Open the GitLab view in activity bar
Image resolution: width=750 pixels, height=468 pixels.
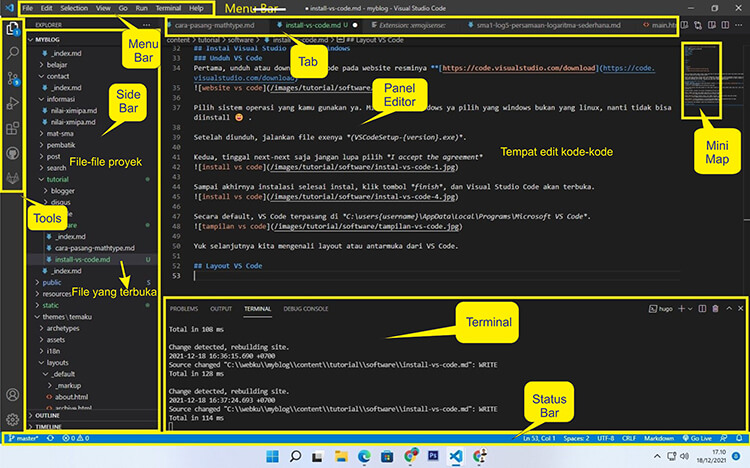pos(12,178)
